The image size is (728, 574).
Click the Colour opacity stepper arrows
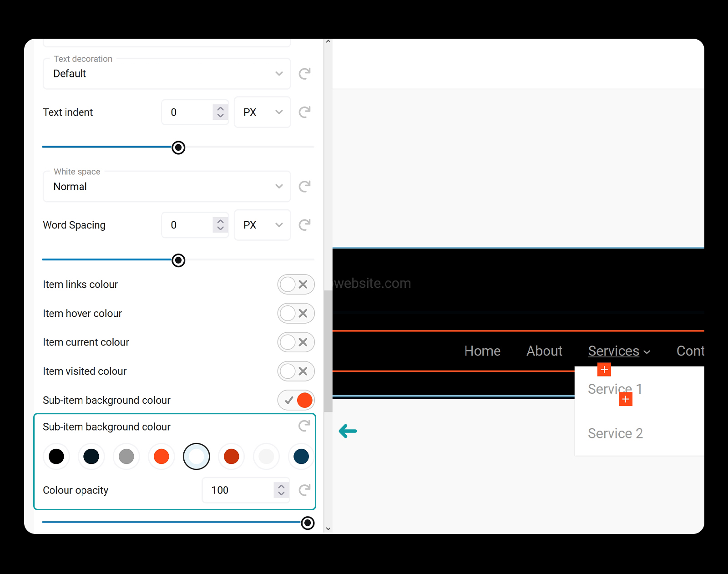tap(281, 490)
